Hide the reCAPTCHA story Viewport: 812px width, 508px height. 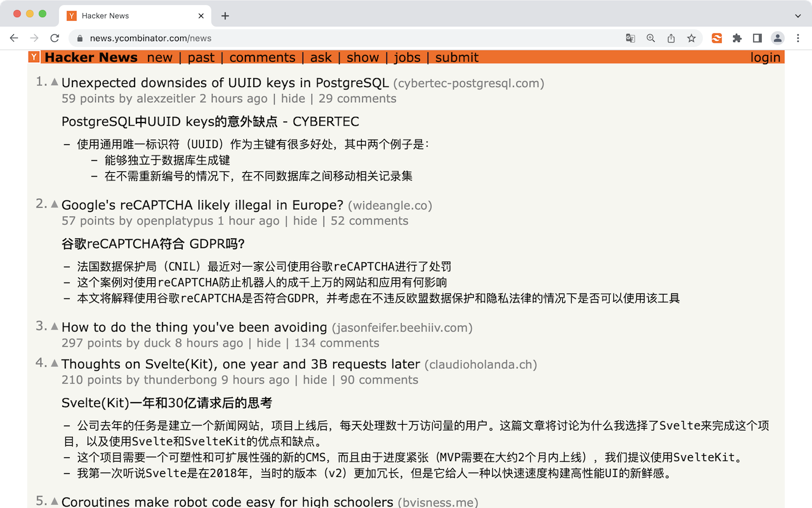305,221
